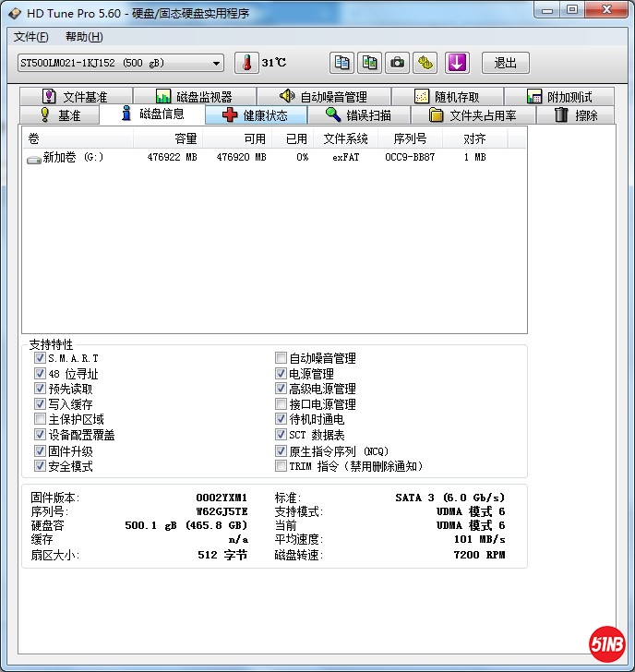Click the camera save screenshot icon
This screenshot has height=672, width=635.
pos(398,63)
